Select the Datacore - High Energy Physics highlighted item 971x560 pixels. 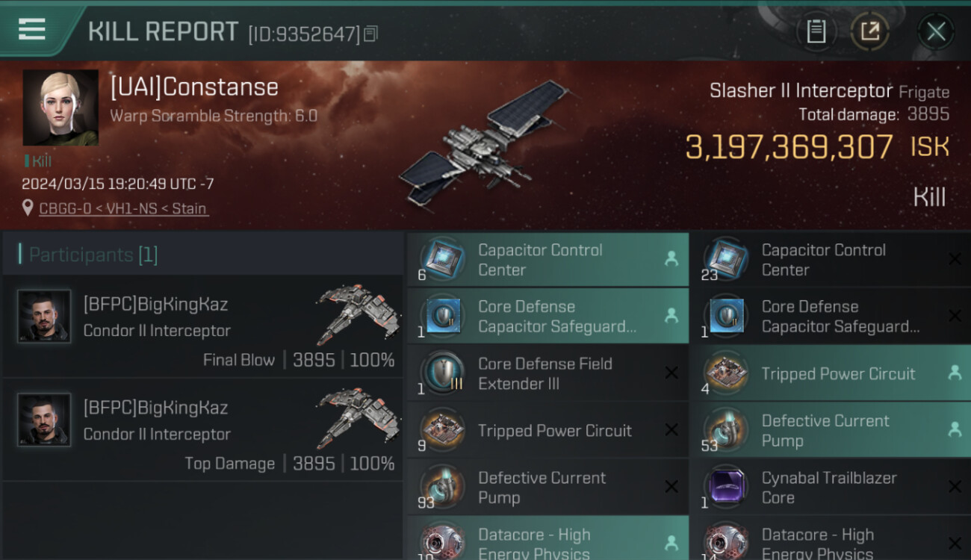coord(547,538)
